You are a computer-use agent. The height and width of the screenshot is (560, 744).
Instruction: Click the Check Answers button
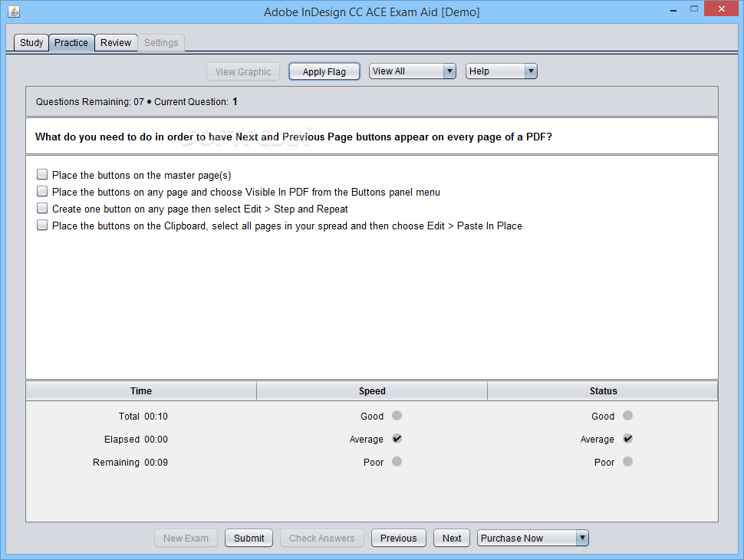coord(321,539)
